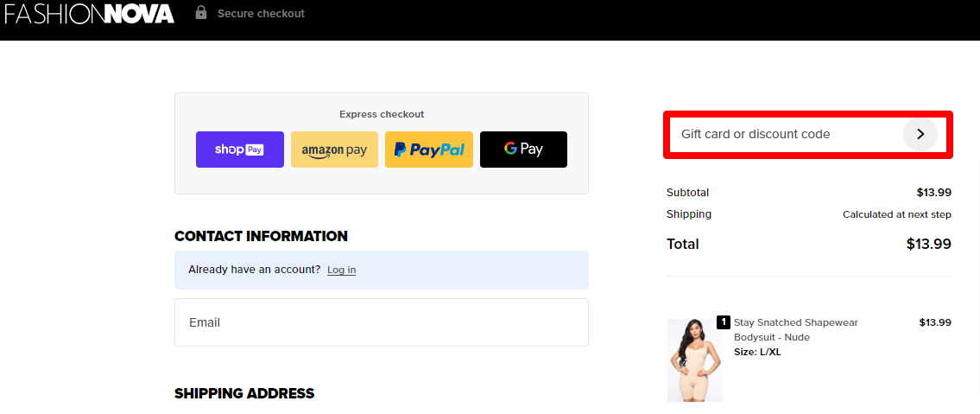The width and height of the screenshot is (980, 414).
Task: Apply discount code using arrow button
Action: click(920, 134)
